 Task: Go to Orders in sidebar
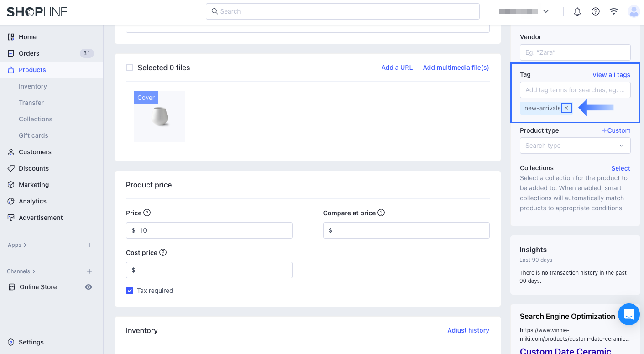click(29, 53)
